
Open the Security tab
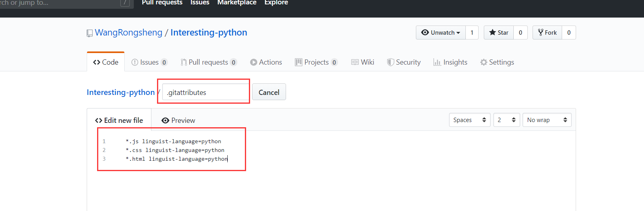click(404, 62)
